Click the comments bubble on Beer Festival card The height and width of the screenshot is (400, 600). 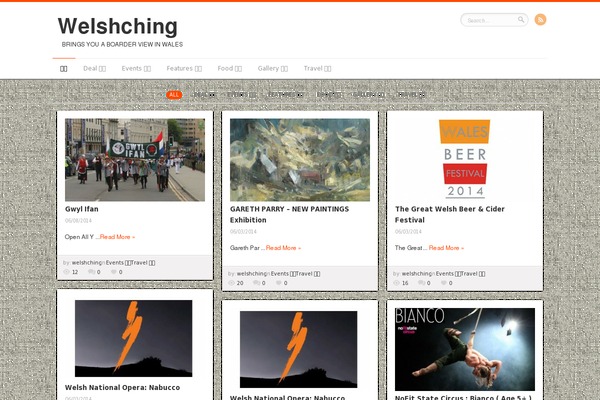(x=421, y=283)
